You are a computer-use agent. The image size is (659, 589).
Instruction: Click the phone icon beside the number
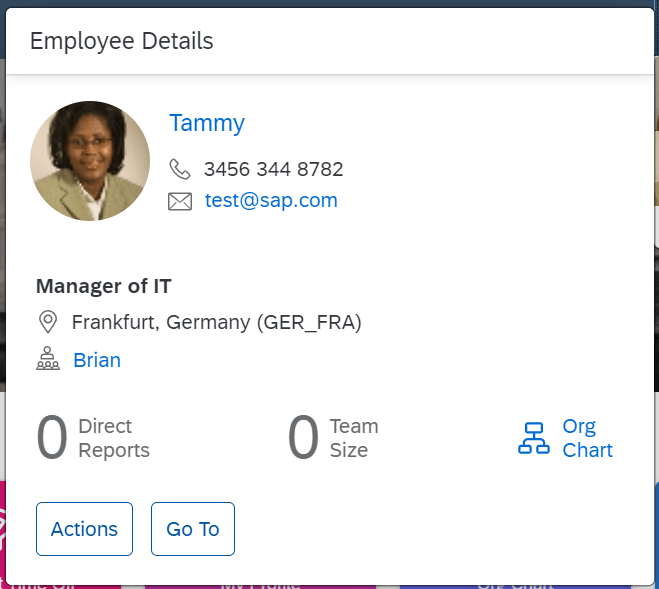180,169
